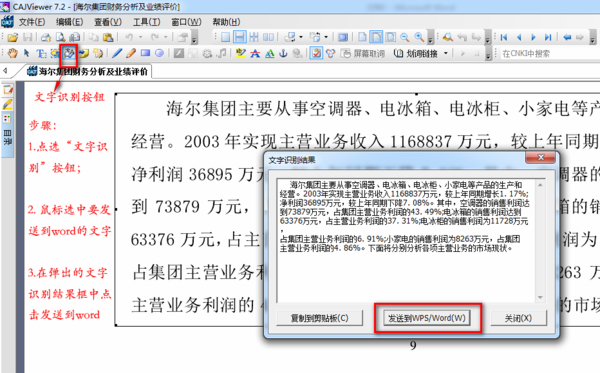Open the sidebar pencil annotation panel
The image size is (600, 373).
tap(7, 104)
